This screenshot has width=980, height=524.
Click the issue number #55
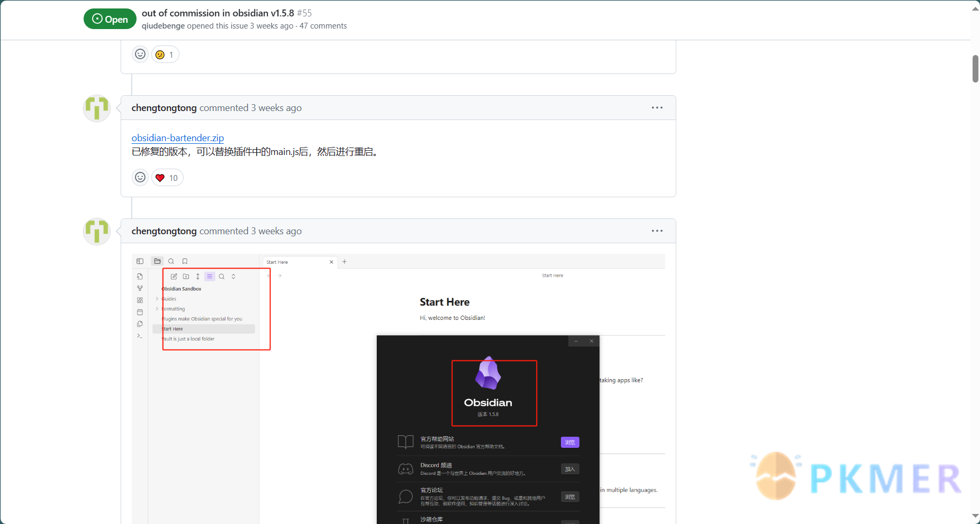(x=304, y=13)
